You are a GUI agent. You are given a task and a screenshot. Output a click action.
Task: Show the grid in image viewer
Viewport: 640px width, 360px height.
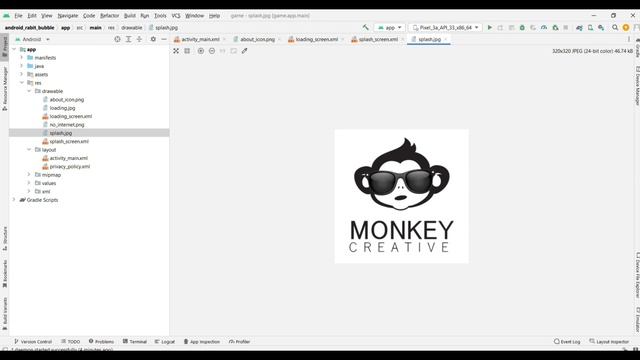click(x=187, y=51)
